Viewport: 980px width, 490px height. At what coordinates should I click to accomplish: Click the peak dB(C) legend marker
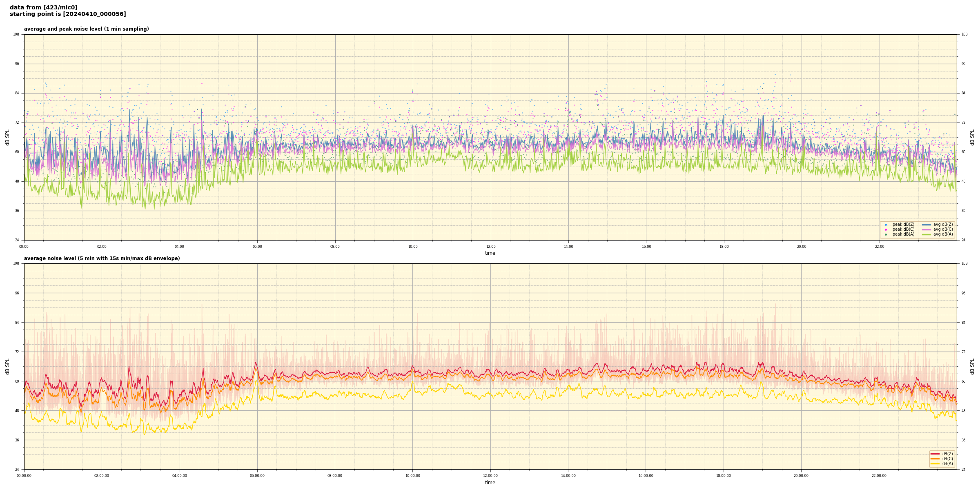(x=886, y=229)
